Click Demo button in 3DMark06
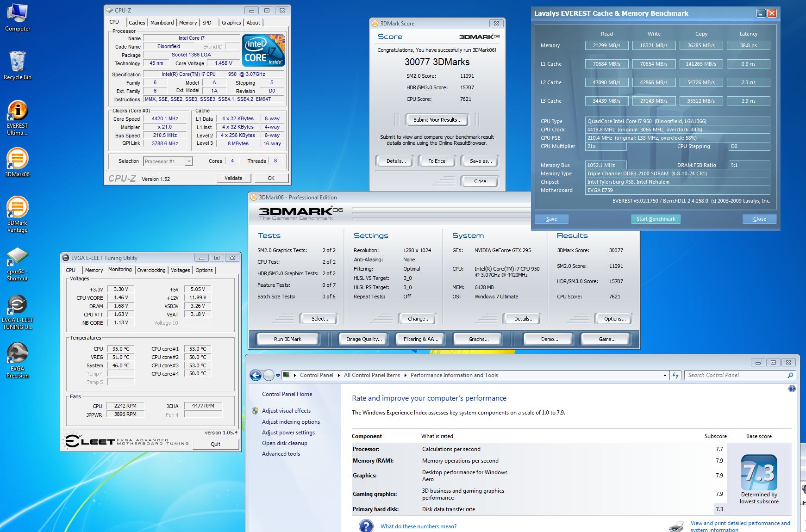 549,339
